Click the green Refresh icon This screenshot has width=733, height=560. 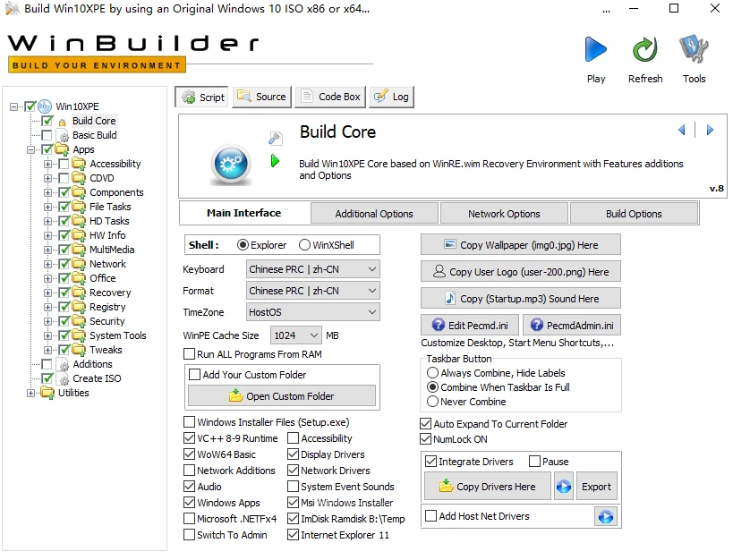point(645,49)
